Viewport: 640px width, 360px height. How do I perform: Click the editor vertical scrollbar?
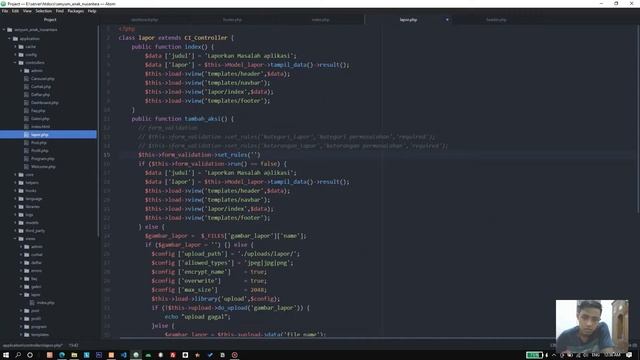pos(638,118)
